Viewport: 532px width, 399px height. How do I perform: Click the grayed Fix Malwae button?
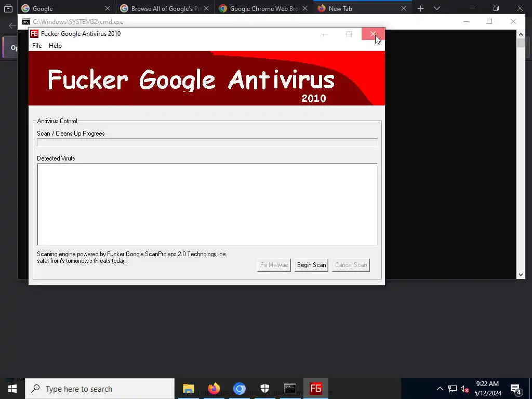point(274,265)
